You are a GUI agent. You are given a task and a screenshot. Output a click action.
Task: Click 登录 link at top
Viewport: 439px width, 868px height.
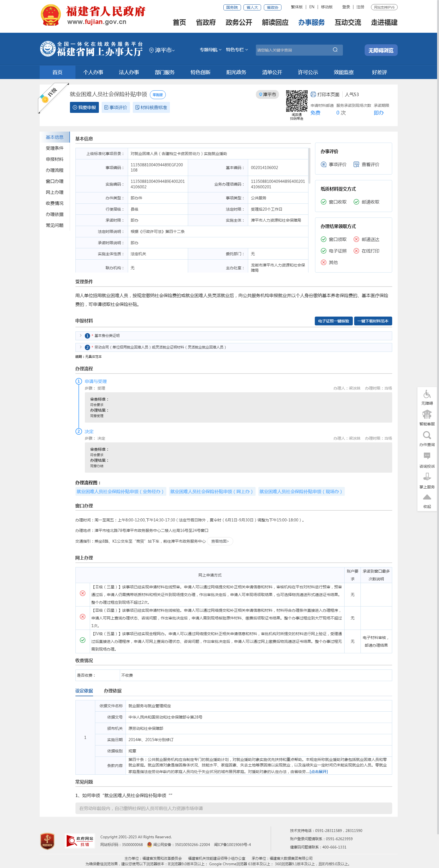[346, 7]
